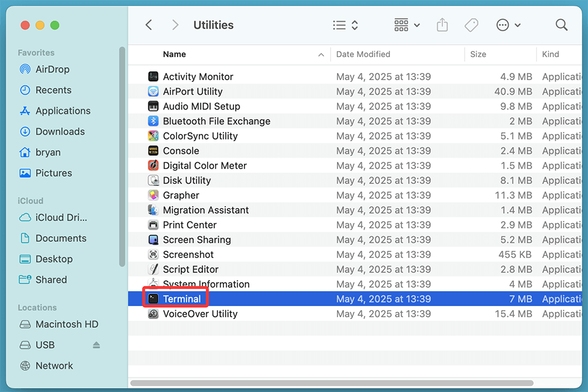Click the Share toolbar icon
588x392 pixels.
[442, 25]
